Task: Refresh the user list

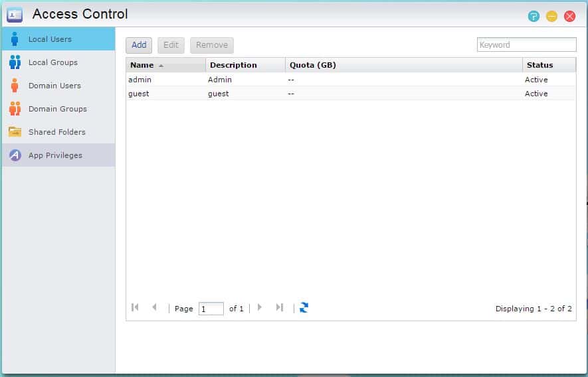Action: [304, 308]
